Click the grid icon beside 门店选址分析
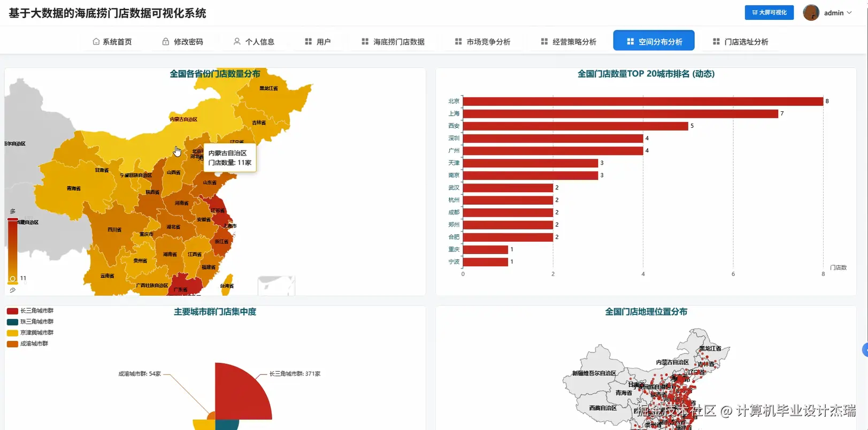The width and height of the screenshot is (868, 430). [x=716, y=41]
